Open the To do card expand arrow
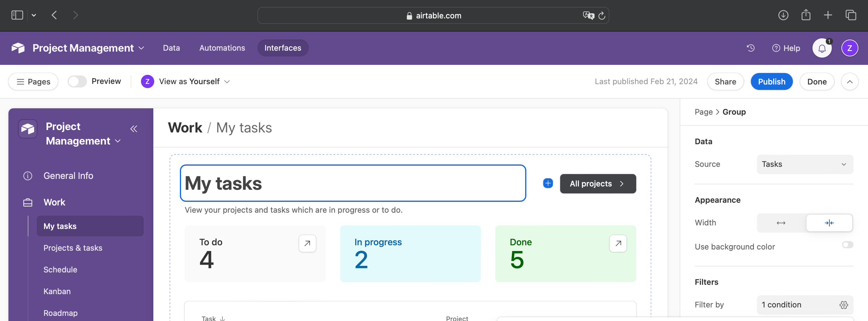The image size is (868, 321). click(x=307, y=243)
